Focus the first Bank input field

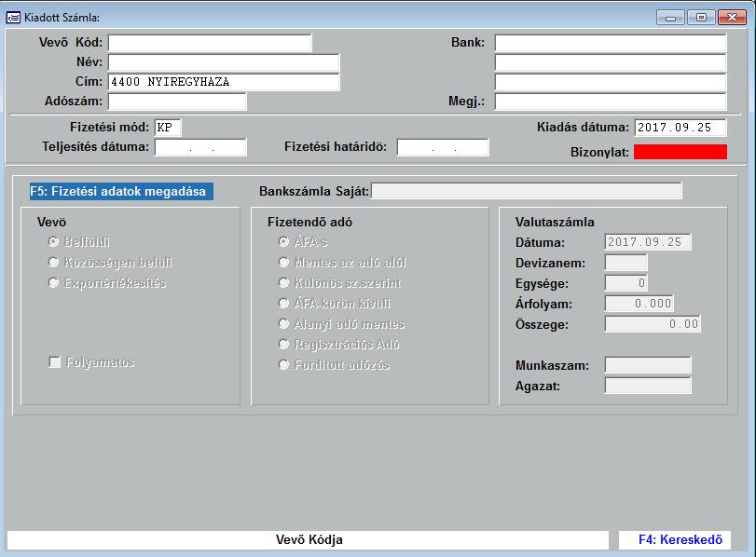tap(611, 43)
